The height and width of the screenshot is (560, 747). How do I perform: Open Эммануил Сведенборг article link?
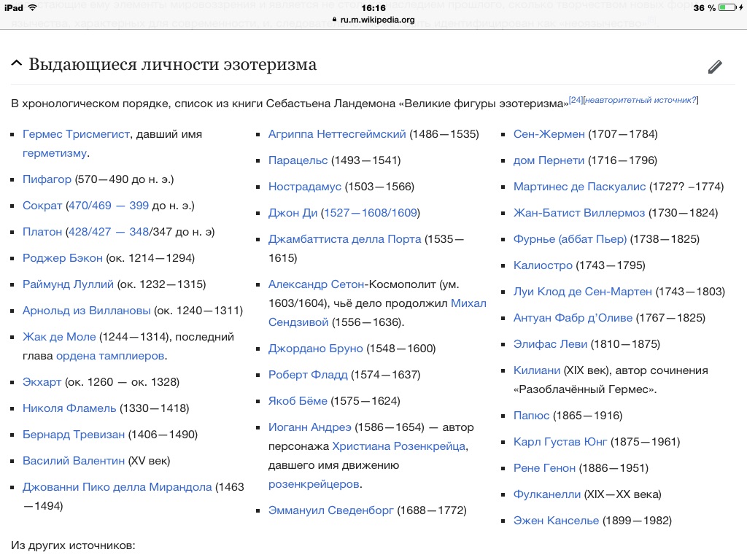coord(330,510)
